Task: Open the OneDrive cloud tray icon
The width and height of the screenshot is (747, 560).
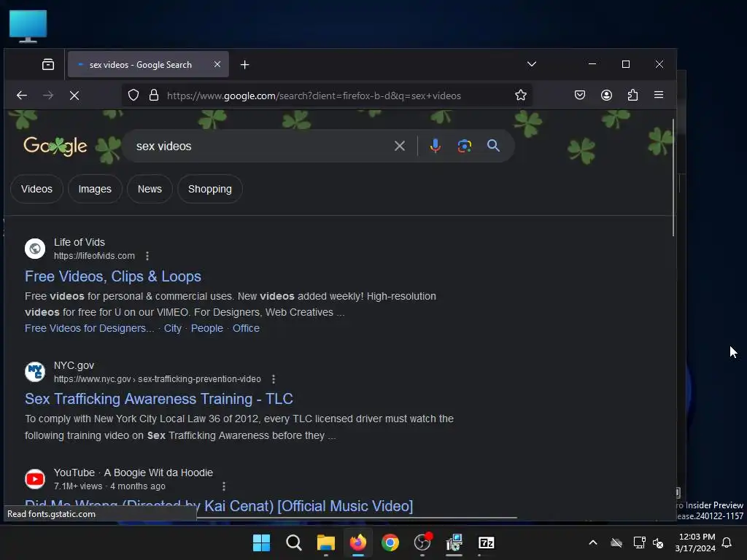Action: pos(616,542)
